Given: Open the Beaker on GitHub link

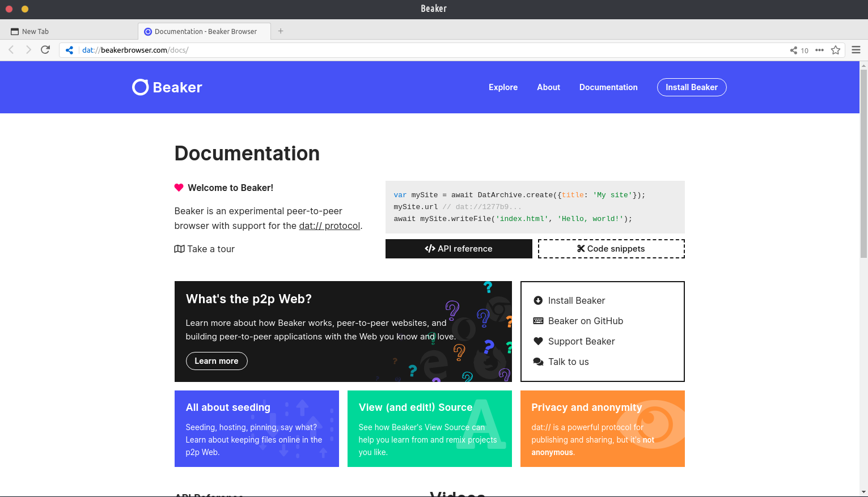Looking at the screenshot, I should [x=585, y=321].
